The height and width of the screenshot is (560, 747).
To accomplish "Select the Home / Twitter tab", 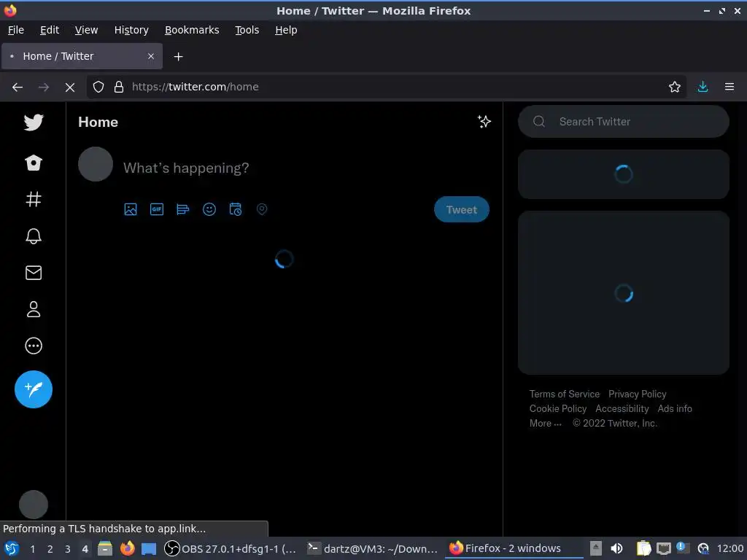I will point(82,56).
